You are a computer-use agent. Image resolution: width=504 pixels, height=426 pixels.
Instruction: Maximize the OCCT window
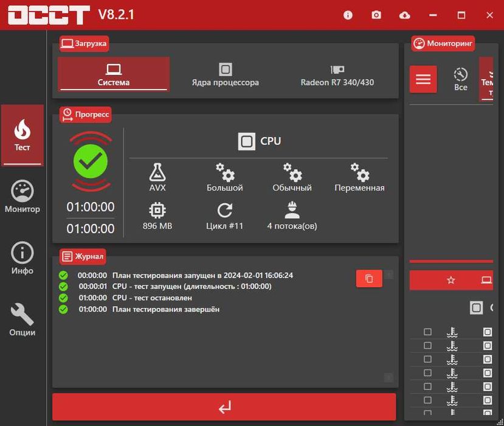(461, 15)
